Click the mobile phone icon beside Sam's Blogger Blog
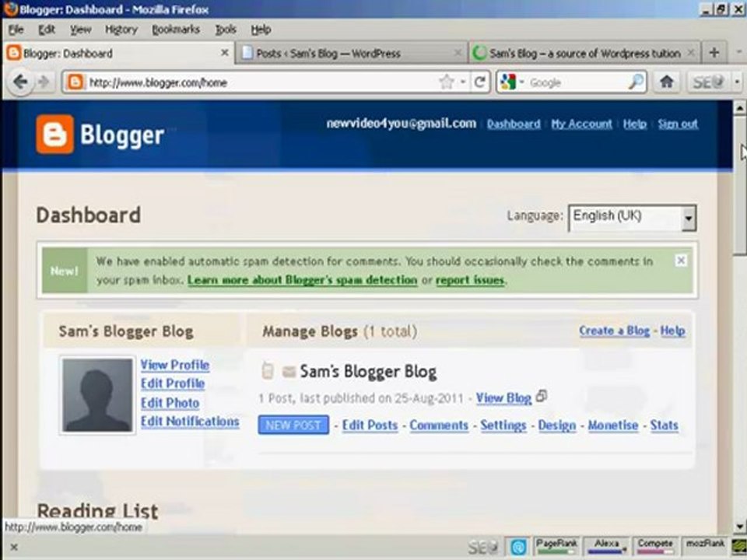The height and width of the screenshot is (560, 747). [x=268, y=370]
